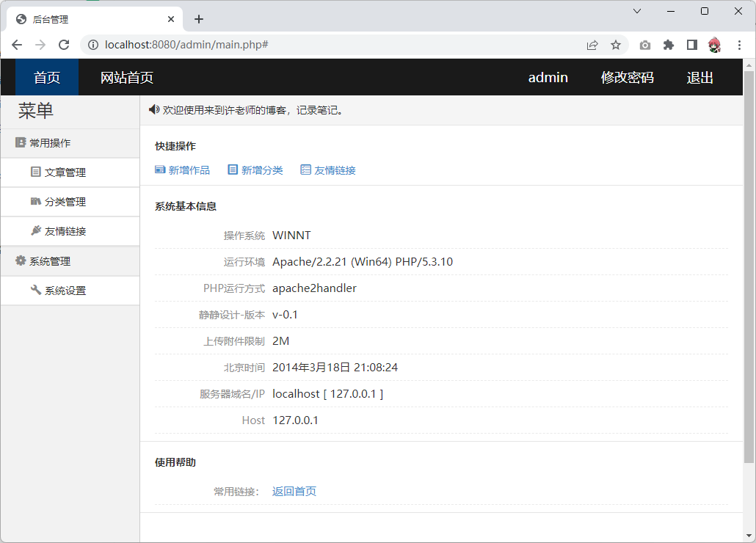Screen dimensions: 756x543
Task: Click the 新增分类 quick action icon
Action: coord(233,170)
